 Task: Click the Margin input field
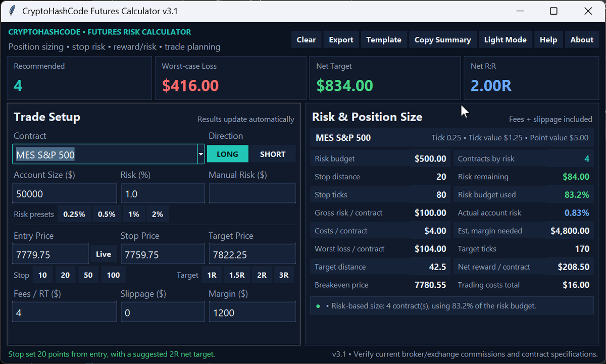click(252, 313)
